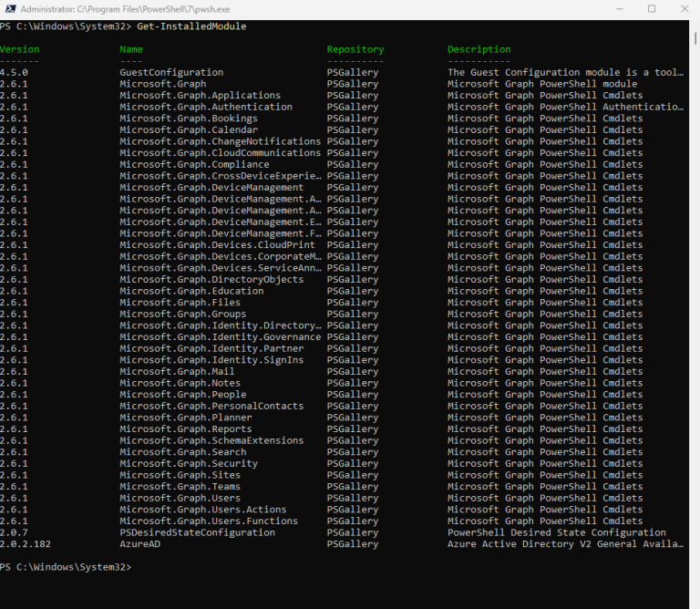
Task: Click the Version column header
Action: [x=19, y=49]
